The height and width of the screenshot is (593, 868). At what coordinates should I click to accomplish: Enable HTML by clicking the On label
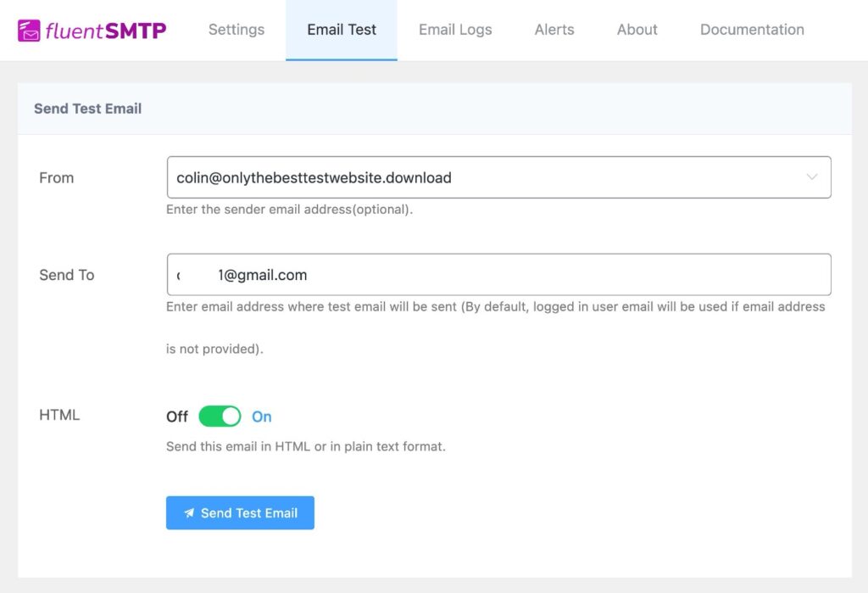pos(262,416)
